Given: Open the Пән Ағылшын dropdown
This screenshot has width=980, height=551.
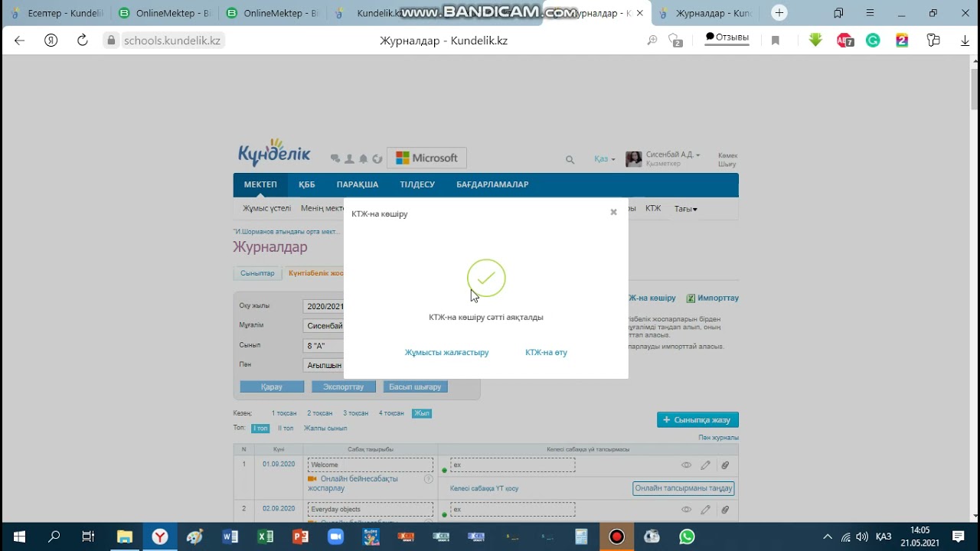Looking at the screenshot, I should click(325, 365).
